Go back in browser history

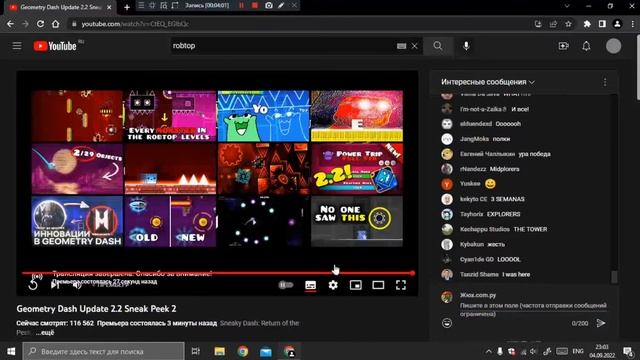pyautogui.click(x=10, y=24)
